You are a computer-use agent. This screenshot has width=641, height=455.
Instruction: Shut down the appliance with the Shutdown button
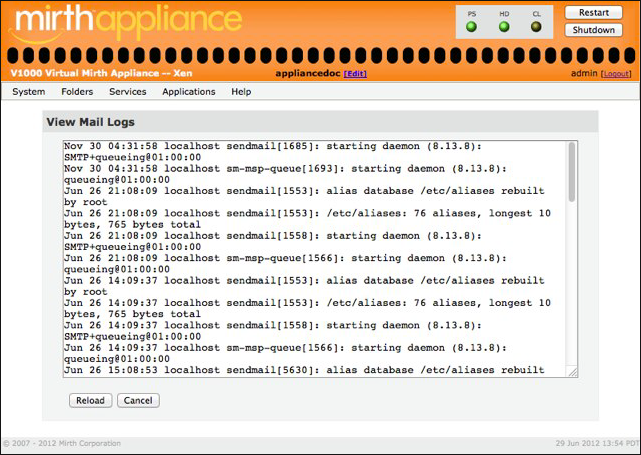tap(594, 30)
